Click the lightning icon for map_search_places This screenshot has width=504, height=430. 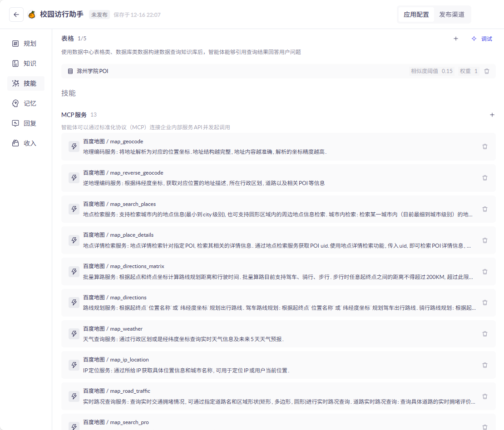(74, 209)
